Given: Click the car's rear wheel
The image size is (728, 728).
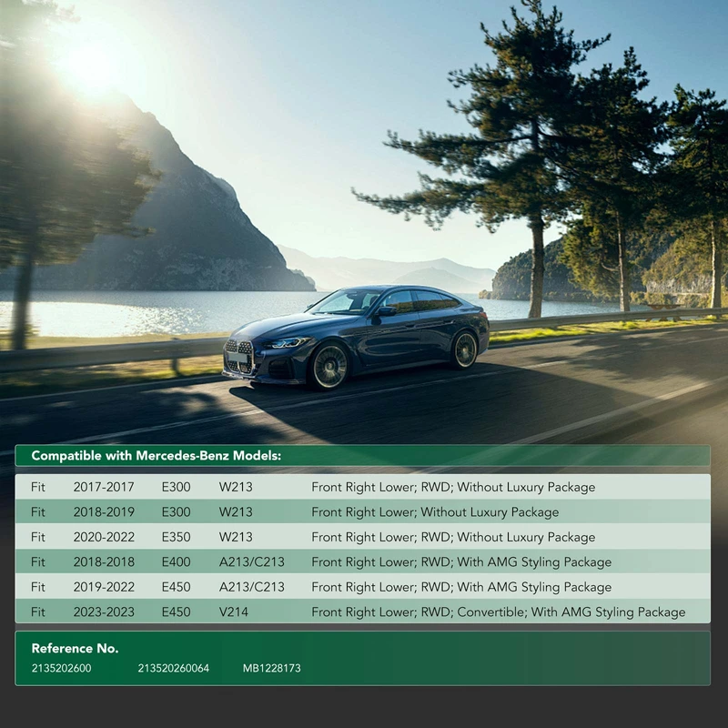Looking at the screenshot, I should click(x=464, y=349).
